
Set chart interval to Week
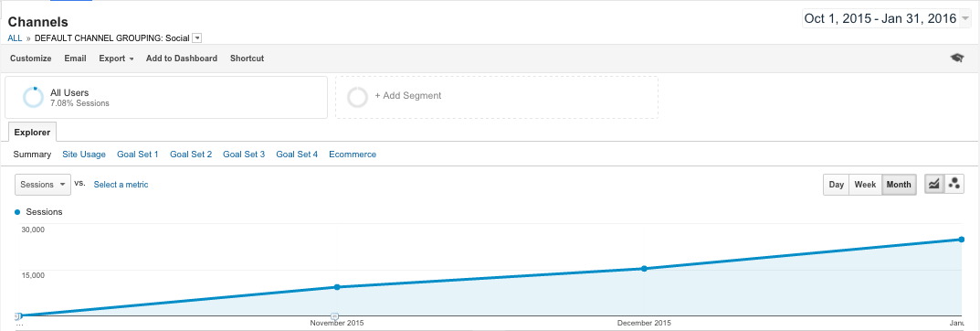865,185
